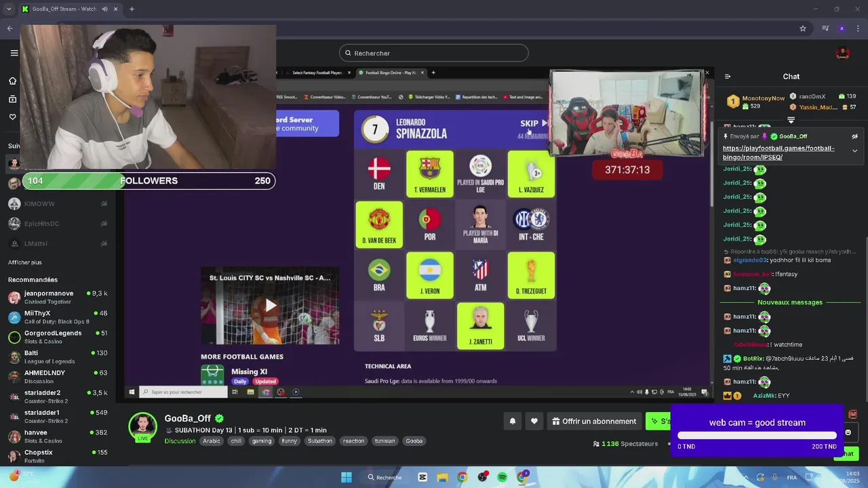Open new browser tab plus button
This screenshot has height=488, width=868.
point(132,9)
